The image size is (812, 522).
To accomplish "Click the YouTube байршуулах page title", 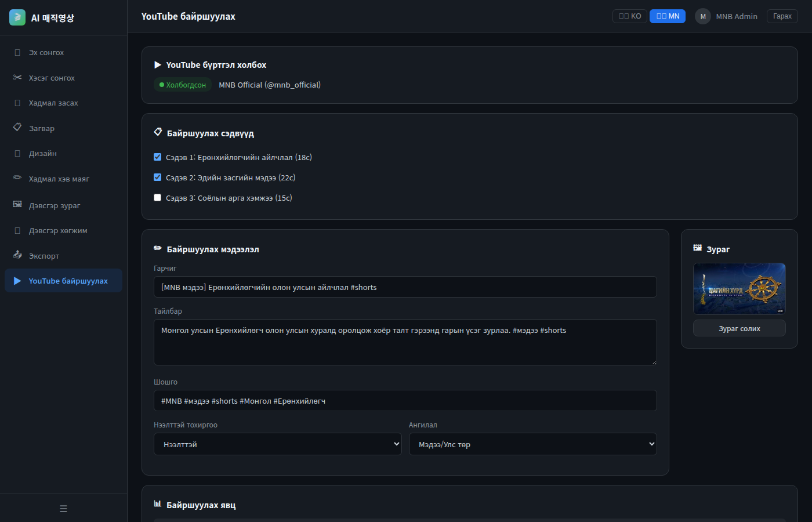I will [x=188, y=16].
